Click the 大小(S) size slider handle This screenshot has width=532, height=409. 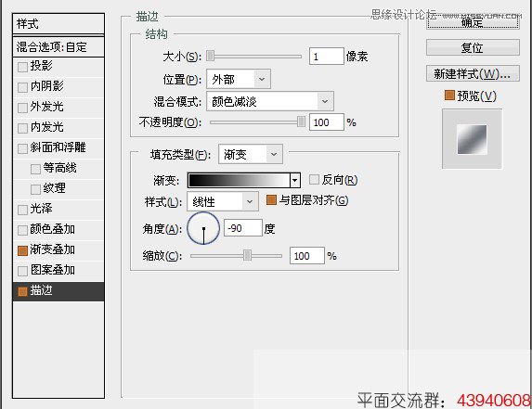pyautogui.click(x=211, y=56)
